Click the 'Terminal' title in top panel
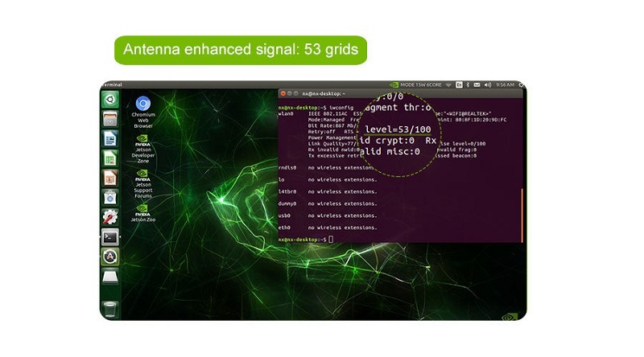This screenshot has height=357, width=644. pos(112,85)
